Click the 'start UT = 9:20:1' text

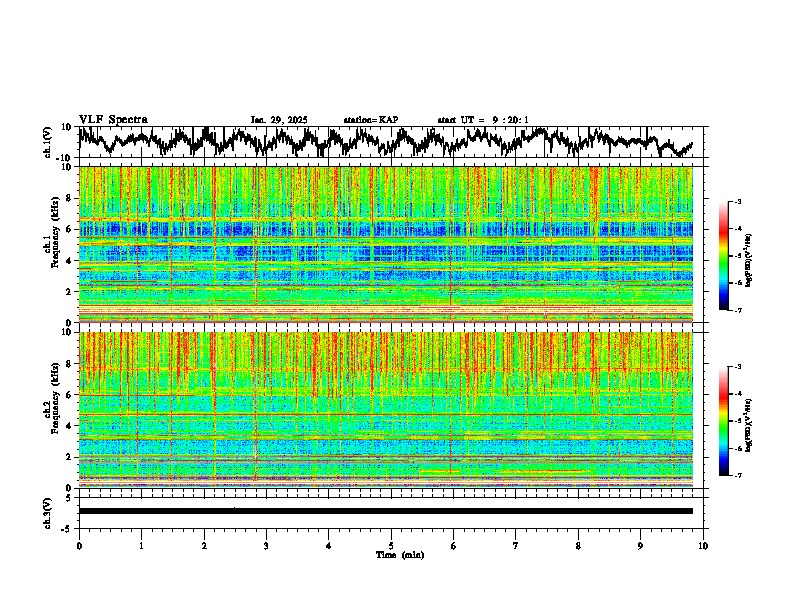[483, 120]
